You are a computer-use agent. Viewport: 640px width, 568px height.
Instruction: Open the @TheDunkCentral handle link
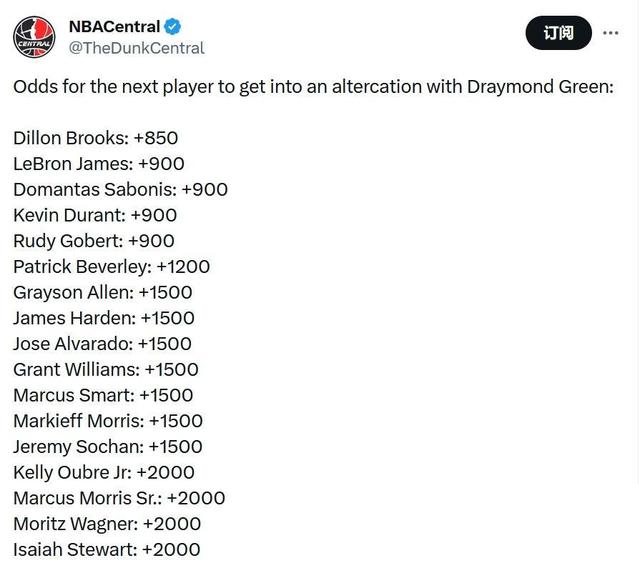coord(136,48)
